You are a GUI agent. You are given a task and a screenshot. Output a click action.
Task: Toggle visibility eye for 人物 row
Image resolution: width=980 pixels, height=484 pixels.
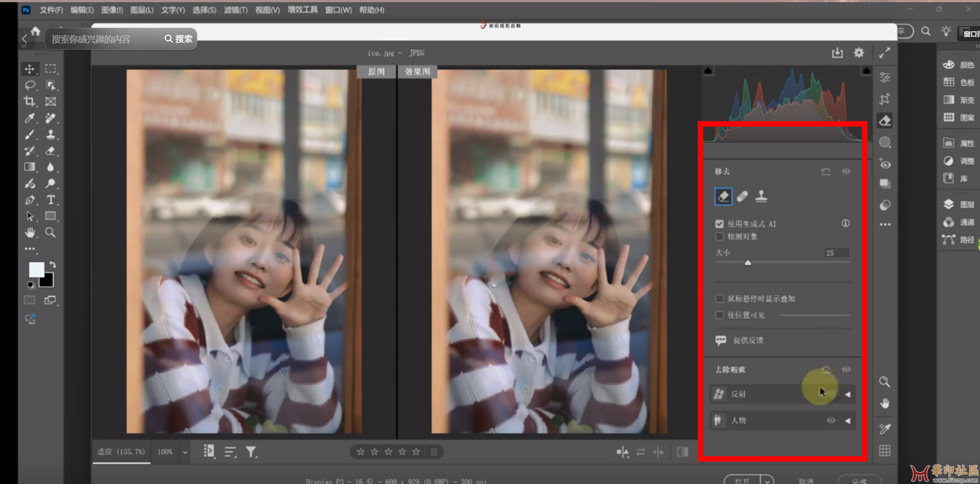pos(831,421)
